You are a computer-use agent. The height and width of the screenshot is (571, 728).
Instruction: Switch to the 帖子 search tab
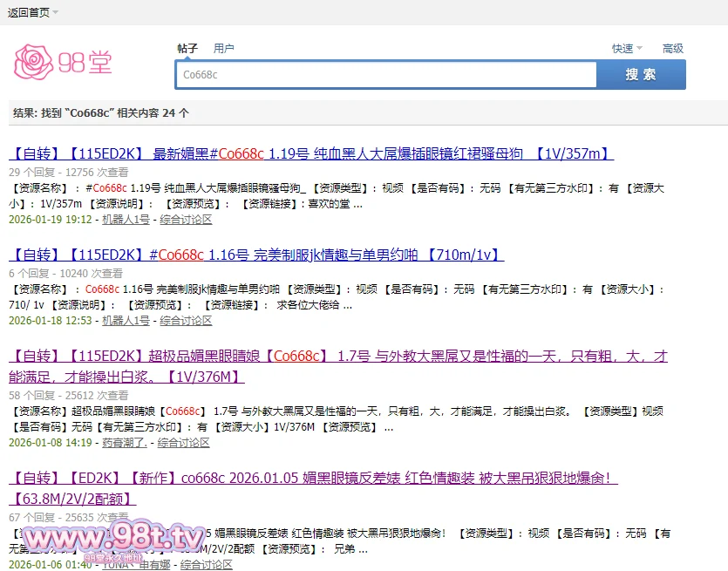187,49
